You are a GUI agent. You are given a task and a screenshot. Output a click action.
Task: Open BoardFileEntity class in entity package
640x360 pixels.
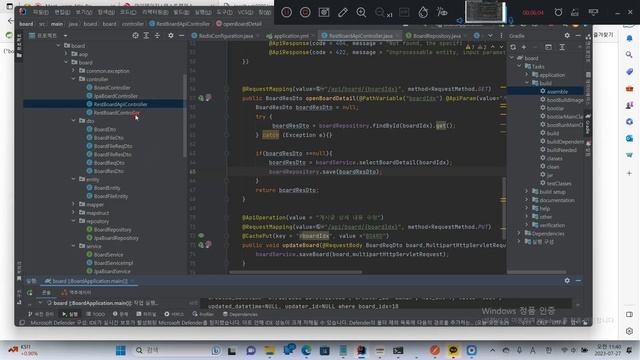(x=111, y=196)
